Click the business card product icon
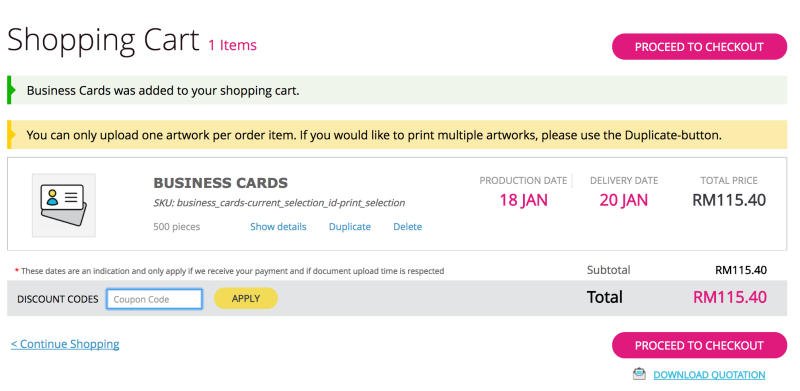Viewport: 800px width, 391px height. click(x=64, y=205)
